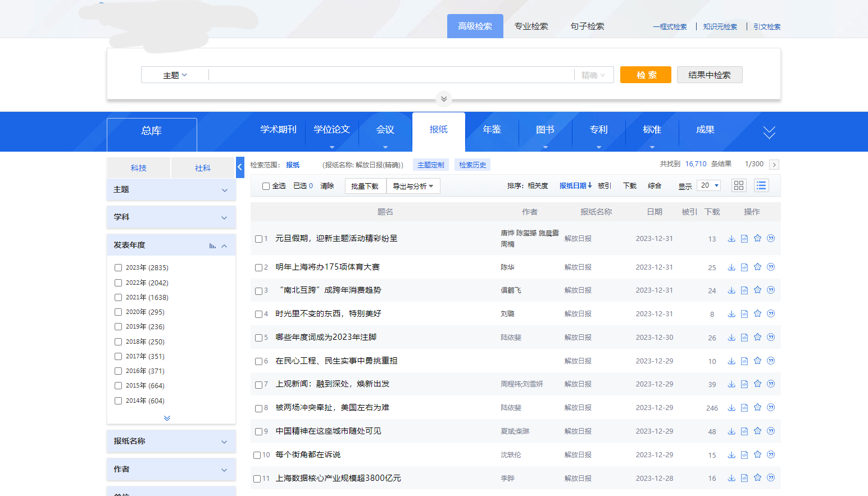Clear selections with 清除
The width and height of the screenshot is (868, 496).
coord(327,186)
